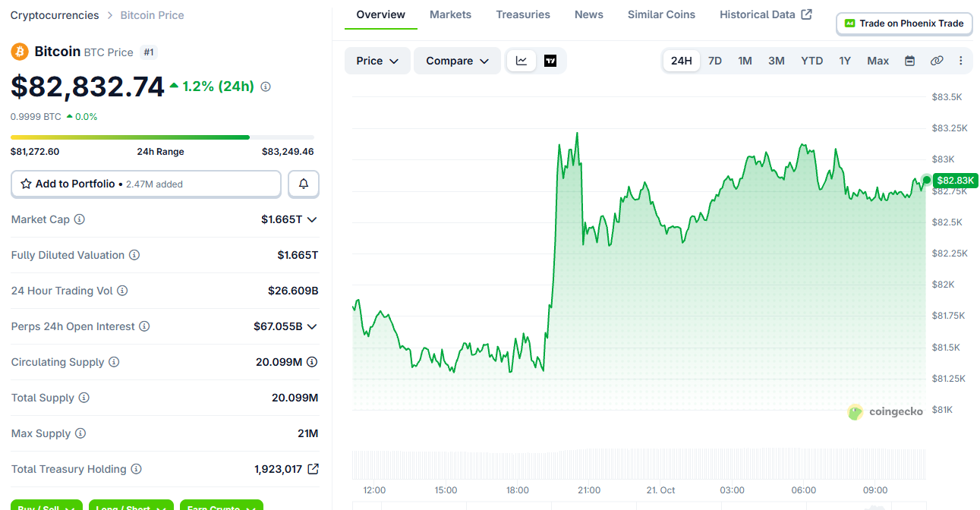Viewport: 980px width, 510px height.
Task: Switch to TradingView chart icon
Action: coord(550,61)
